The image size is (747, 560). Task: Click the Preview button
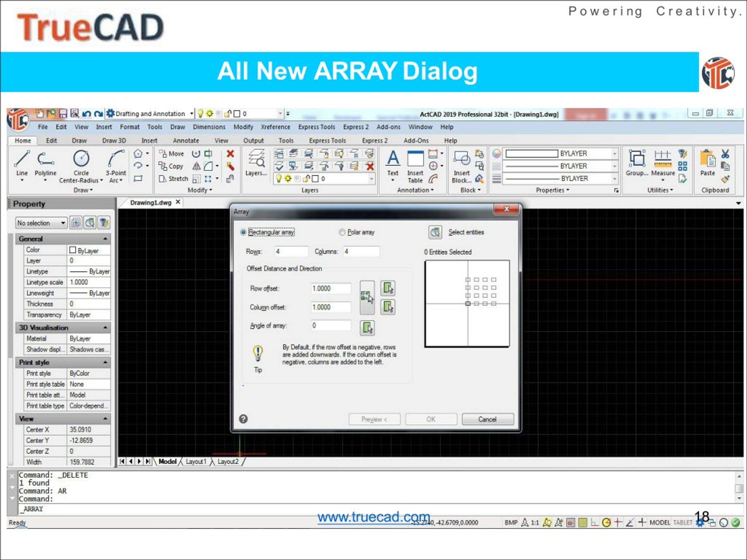point(374,419)
